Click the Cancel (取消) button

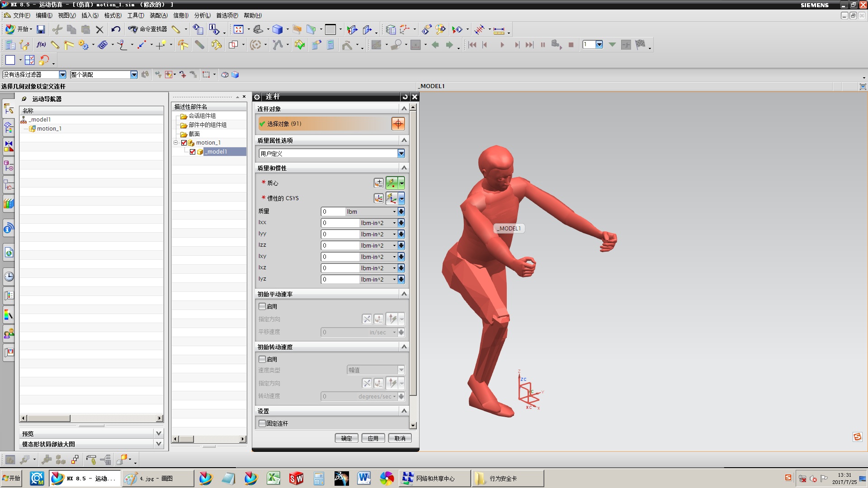(400, 438)
